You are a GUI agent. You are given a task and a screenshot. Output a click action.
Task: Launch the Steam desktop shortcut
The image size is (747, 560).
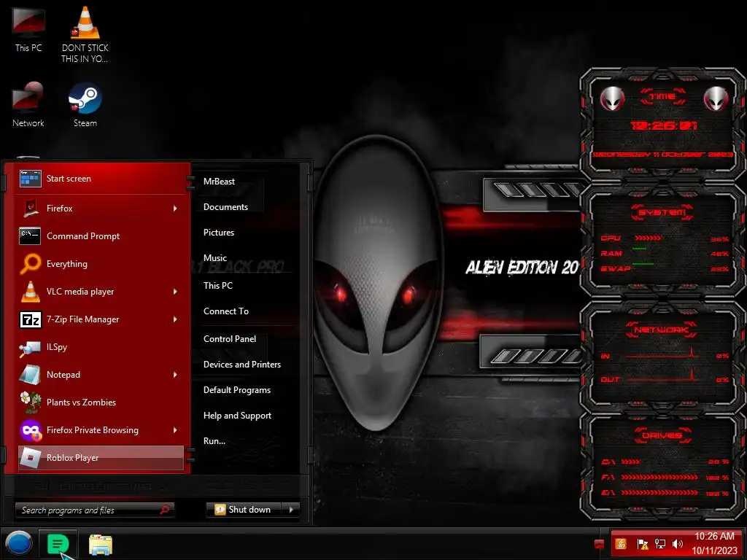click(x=85, y=104)
